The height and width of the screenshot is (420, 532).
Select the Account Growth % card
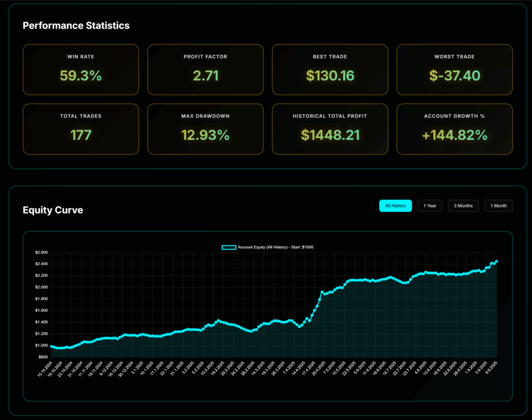455,129
